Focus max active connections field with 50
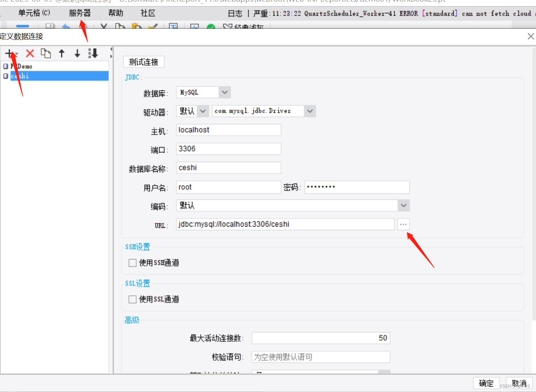This screenshot has height=392, width=536. (321, 338)
